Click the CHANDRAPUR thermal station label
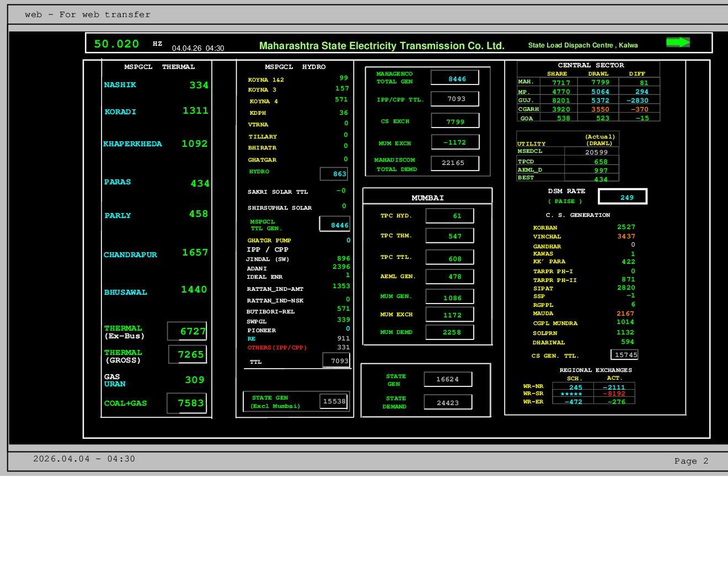Screen dimensions: 728x563 [x=130, y=255]
